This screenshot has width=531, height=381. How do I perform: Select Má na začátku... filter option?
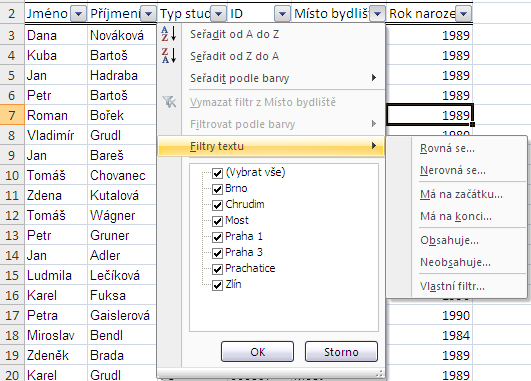pyautogui.click(x=461, y=194)
